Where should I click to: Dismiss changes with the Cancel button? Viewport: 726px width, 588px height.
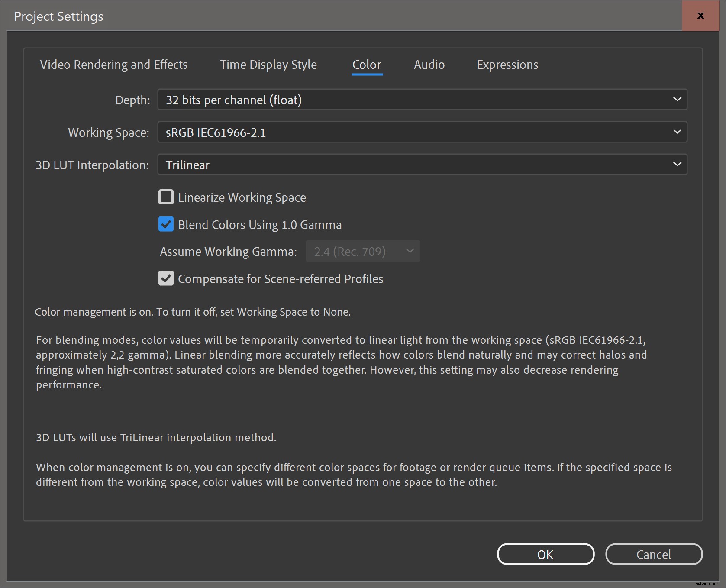pyautogui.click(x=654, y=554)
